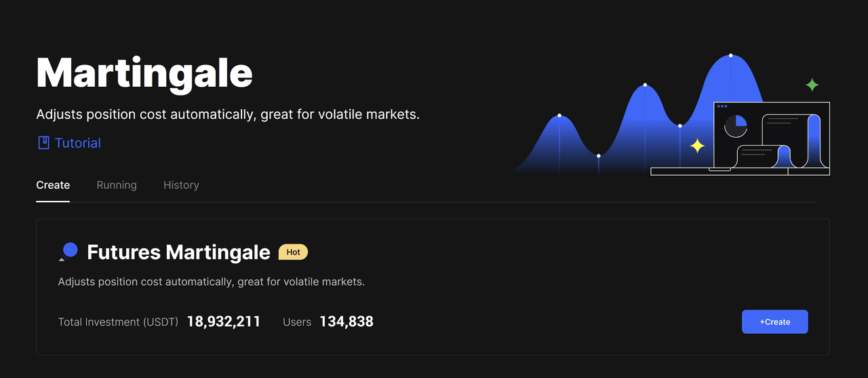Click the Users count 134,838
Screen dimensions: 868x378
[x=346, y=322]
